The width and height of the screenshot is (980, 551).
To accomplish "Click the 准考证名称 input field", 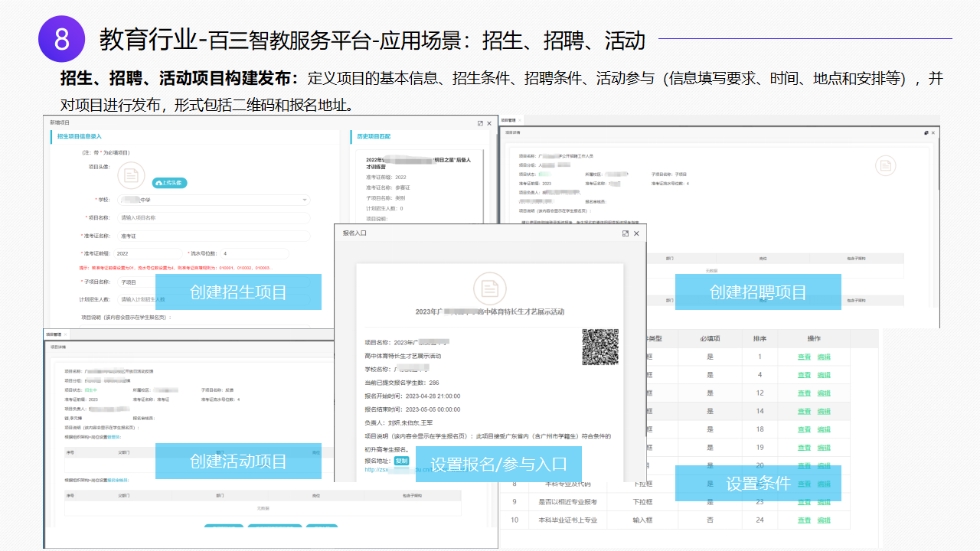I will [214, 236].
